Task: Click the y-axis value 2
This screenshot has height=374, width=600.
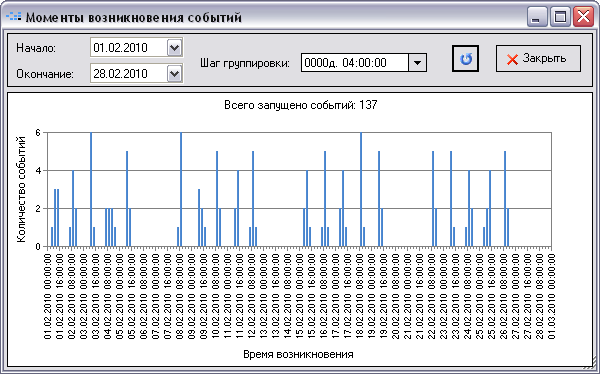Action: [x=38, y=209]
